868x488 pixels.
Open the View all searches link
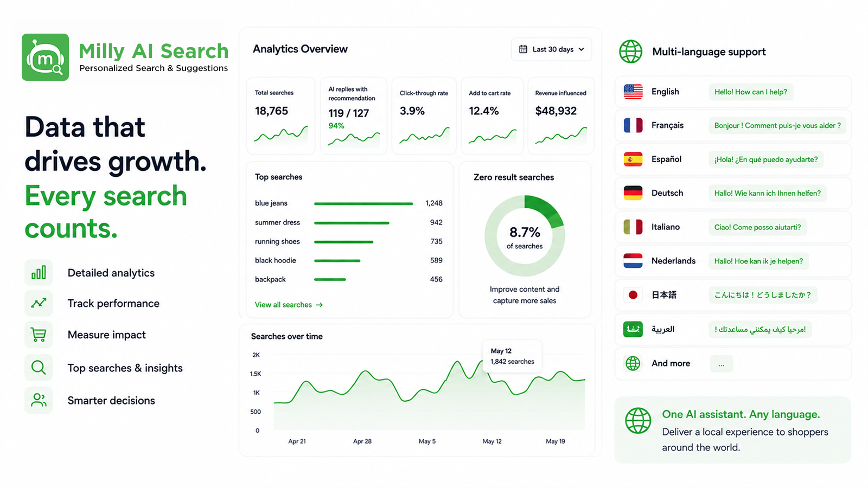(289, 305)
